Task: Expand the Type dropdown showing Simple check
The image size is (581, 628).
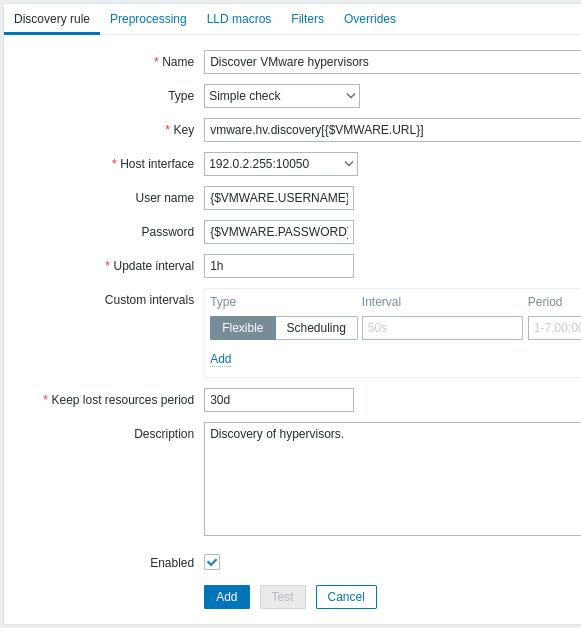Action: [281, 96]
